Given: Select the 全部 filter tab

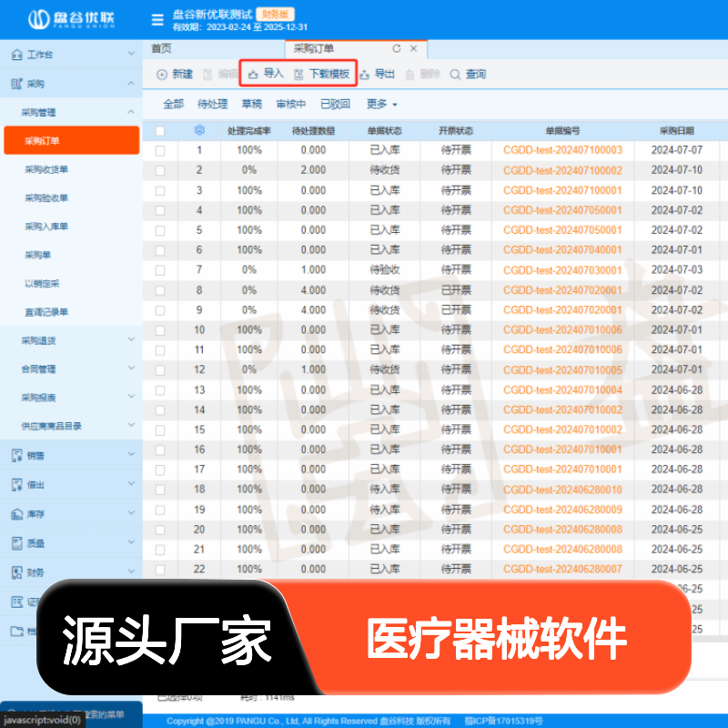Looking at the screenshot, I should pyautogui.click(x=173, y=104).
